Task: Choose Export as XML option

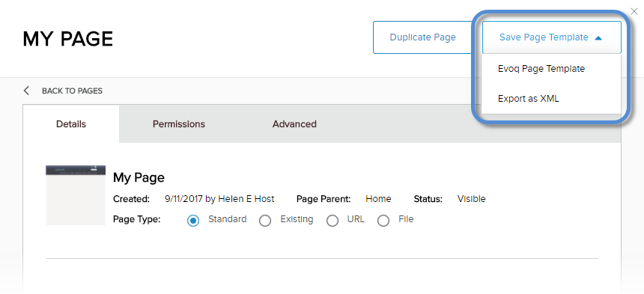Action: click(x=528, y=99)
